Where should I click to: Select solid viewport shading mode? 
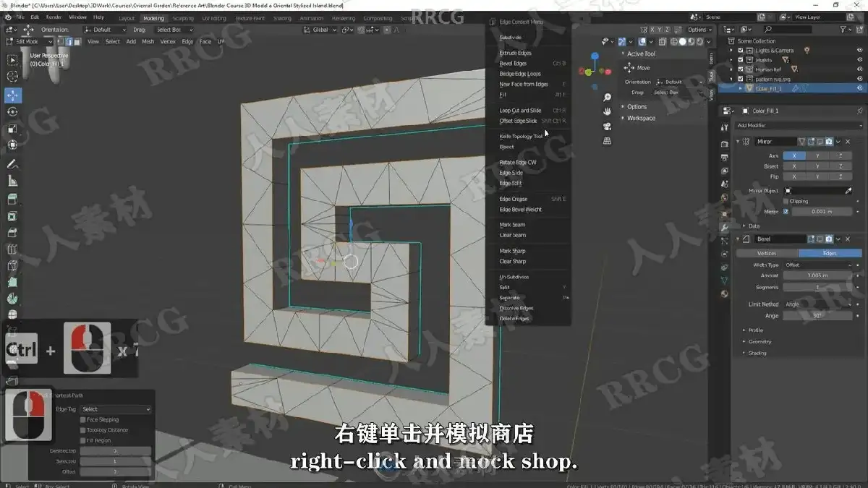coord(681,42)
